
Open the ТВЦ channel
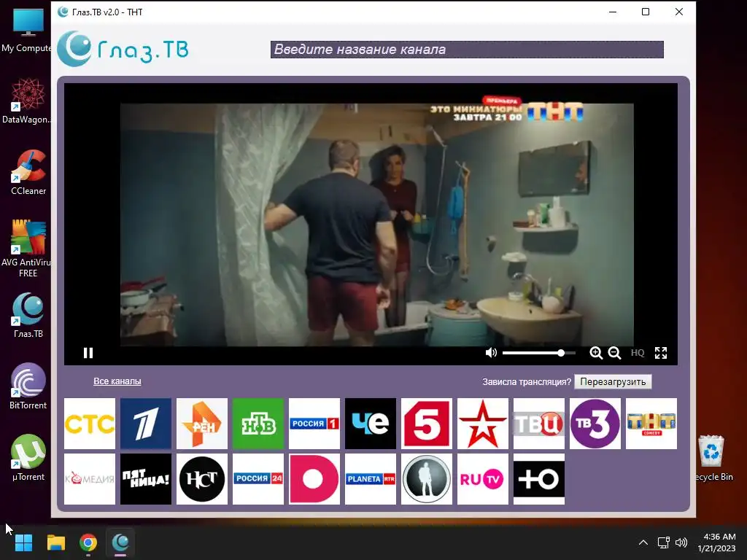(x=539, y=424)
